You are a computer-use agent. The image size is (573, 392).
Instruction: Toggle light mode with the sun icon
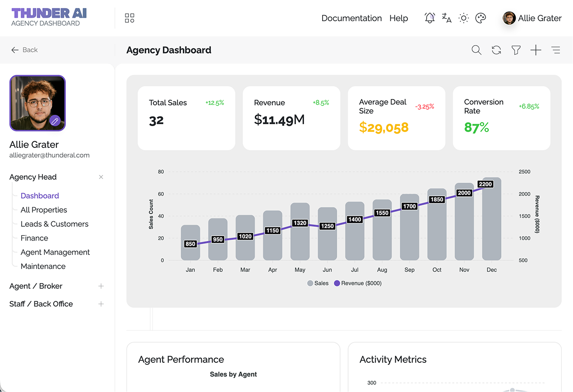click(x=463, y=18)
